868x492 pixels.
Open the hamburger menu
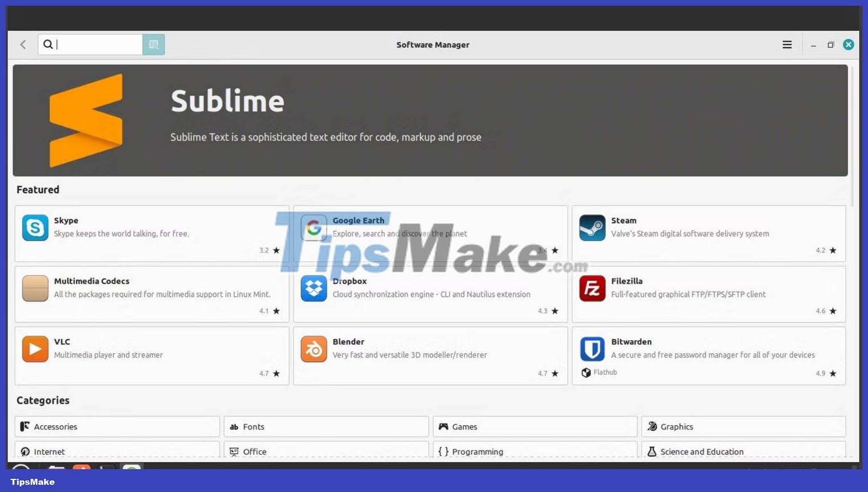(x=787, y=45)
